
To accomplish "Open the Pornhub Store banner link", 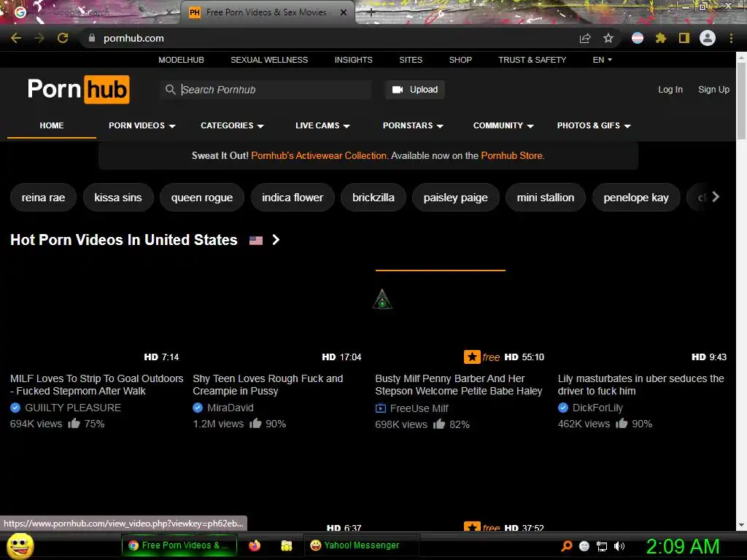I will (511, 156).
